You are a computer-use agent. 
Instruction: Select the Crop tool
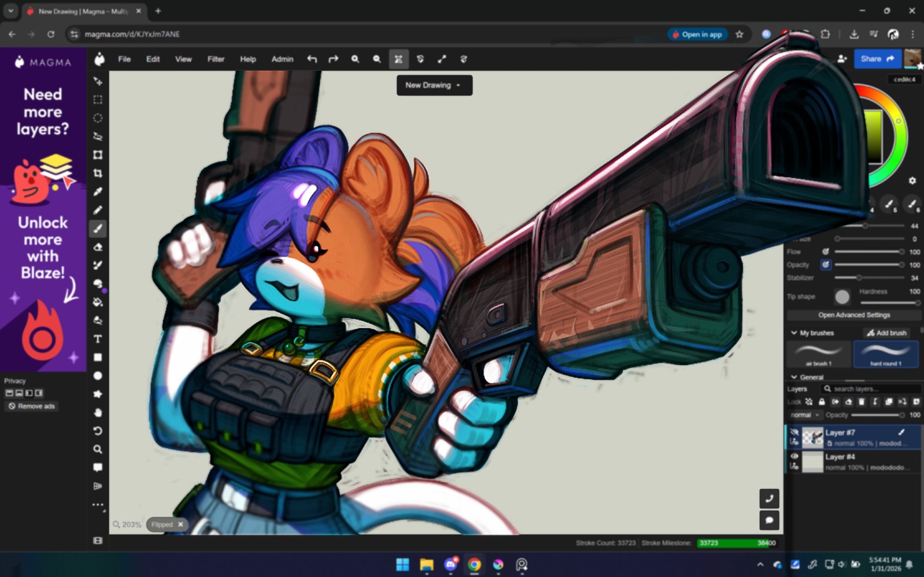(x=97, y=173)
